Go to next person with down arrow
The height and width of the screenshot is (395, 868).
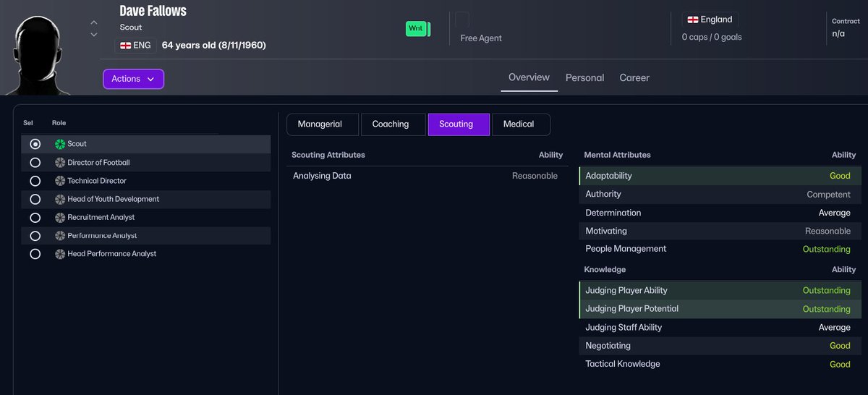(x=94, y=35)
